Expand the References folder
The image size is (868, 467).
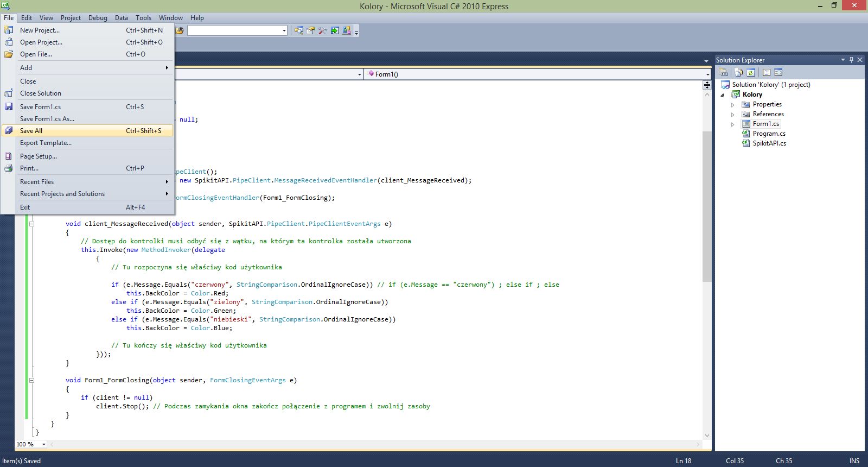point(732,115)
